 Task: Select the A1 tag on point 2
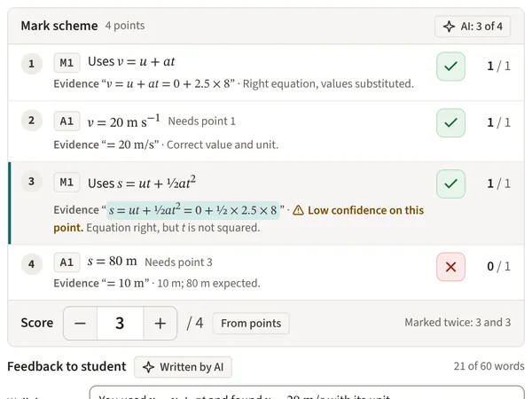(66, 121)
